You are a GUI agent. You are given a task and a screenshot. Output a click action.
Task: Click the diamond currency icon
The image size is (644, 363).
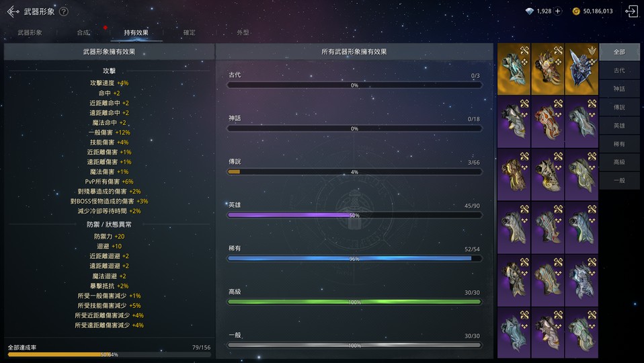tap(529, 11)
